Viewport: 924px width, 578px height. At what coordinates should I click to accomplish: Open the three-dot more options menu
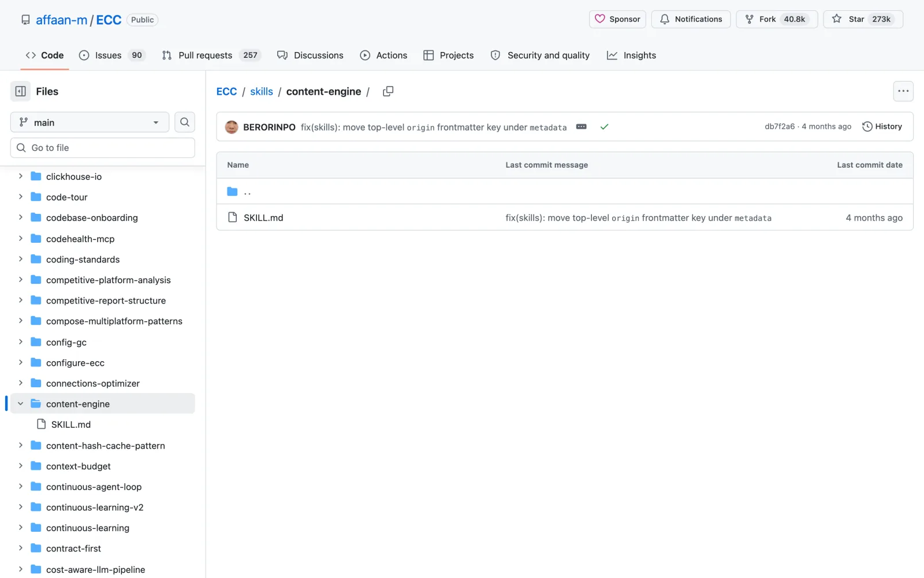pos(903,91)
